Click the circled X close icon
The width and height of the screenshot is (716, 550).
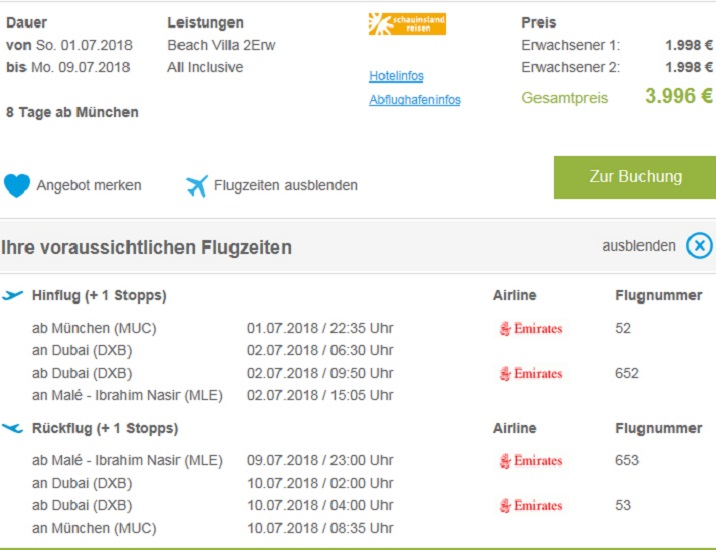point(699,246)
